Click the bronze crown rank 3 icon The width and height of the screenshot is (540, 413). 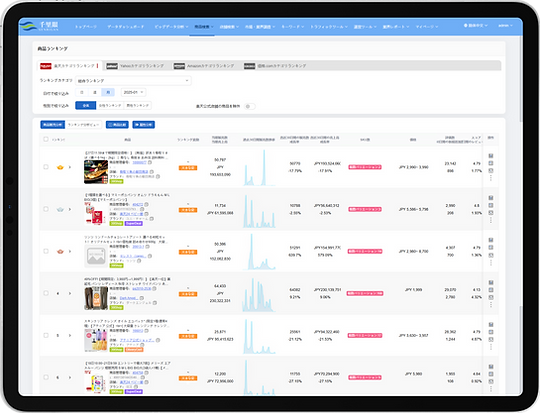tap(60, 251)
